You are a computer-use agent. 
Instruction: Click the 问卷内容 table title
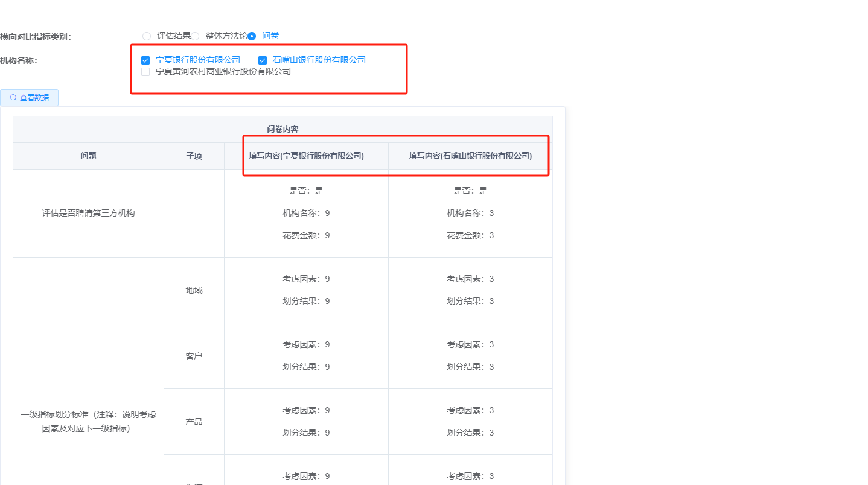(282, 130)
